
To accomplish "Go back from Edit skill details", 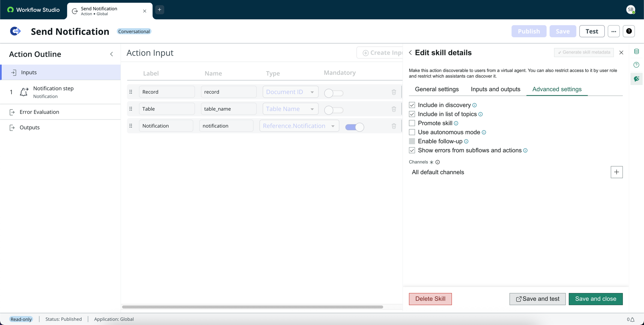I will pyautogui.click(x=410, y=53).
